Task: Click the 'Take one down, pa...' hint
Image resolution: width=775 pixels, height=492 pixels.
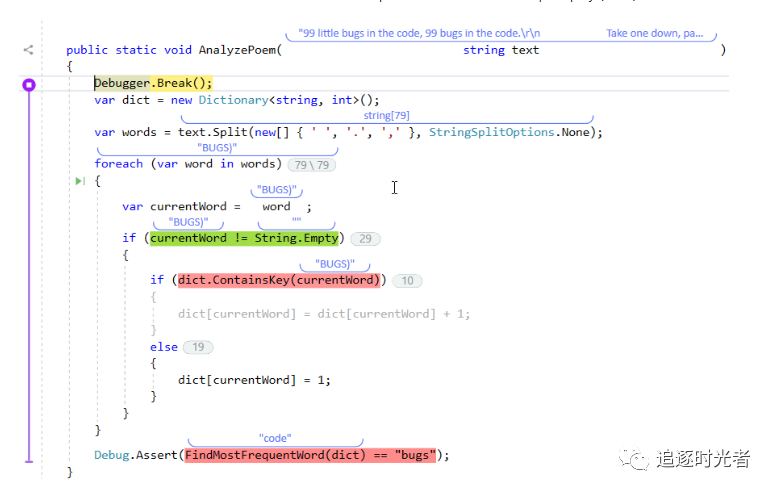Action: click(x=654, y=33)
